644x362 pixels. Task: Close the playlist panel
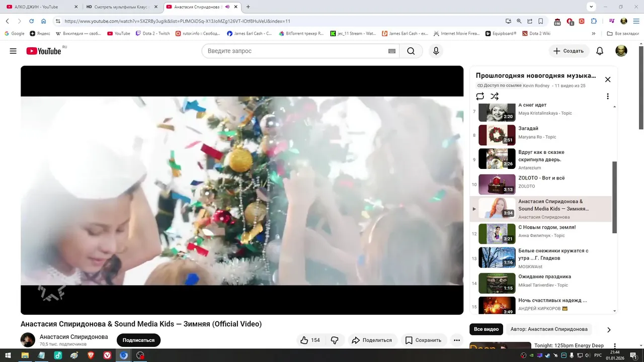[608, 79]
